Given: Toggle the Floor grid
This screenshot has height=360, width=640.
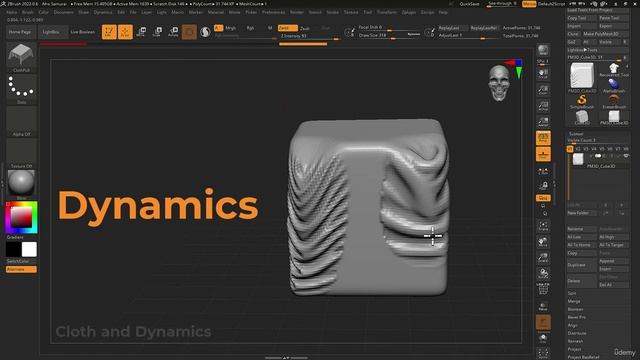Looking at the screenshot, I should tap(543, 154).
